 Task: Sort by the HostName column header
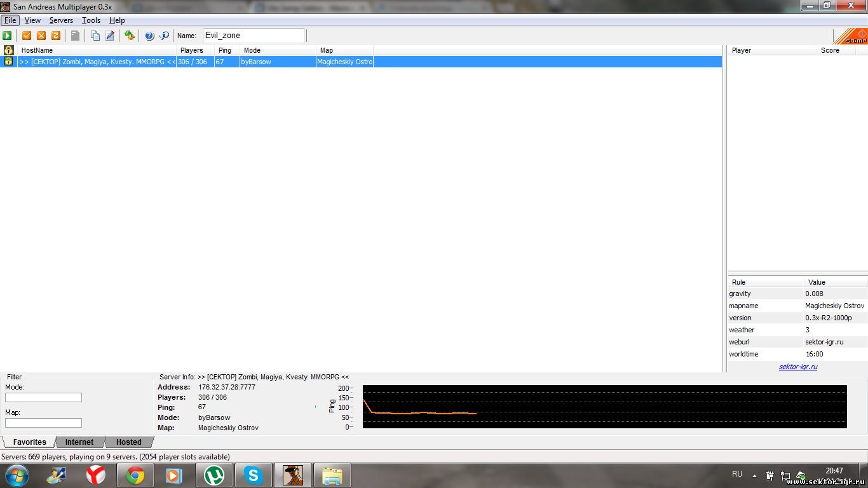point(97,50)
